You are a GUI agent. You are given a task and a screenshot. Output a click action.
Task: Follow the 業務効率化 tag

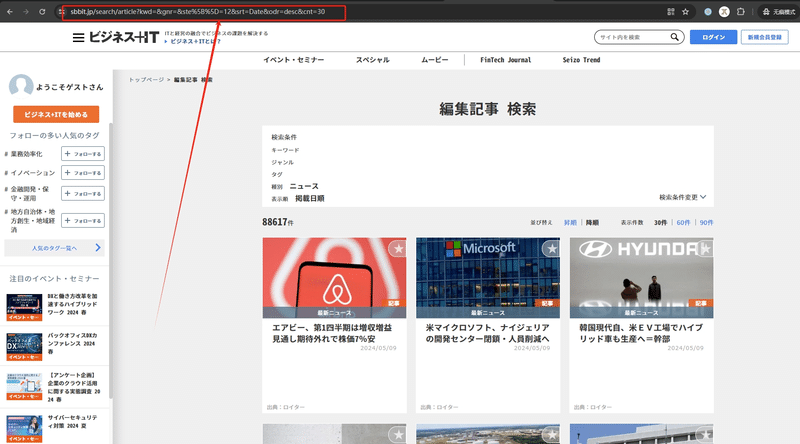click(x=83, y=154)
